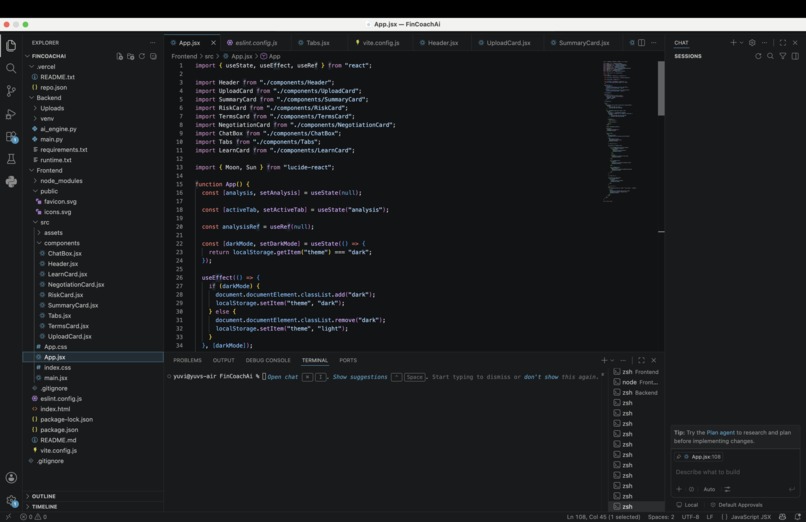Focus the Describe what to build input

click(x=735, y=472)
